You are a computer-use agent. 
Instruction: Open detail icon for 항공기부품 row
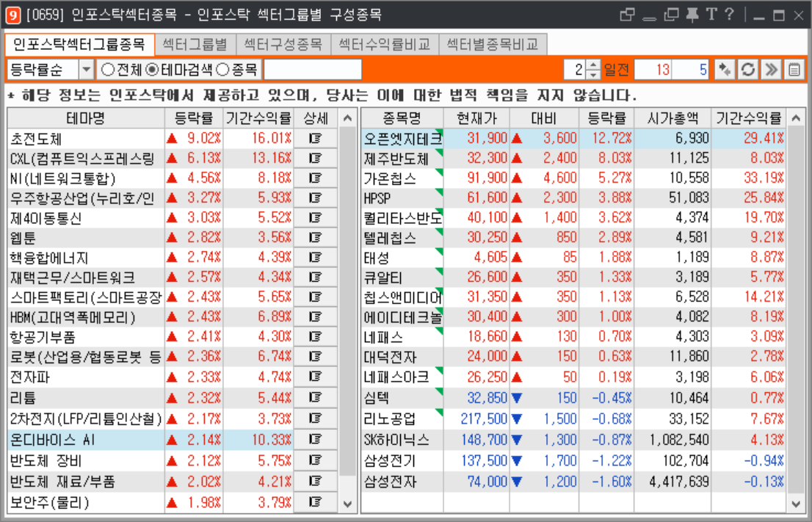click(x=315, y=336)
